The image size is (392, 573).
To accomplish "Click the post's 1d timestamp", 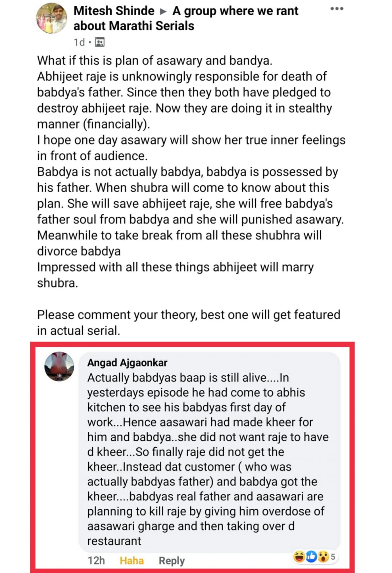I will (79, 42).
